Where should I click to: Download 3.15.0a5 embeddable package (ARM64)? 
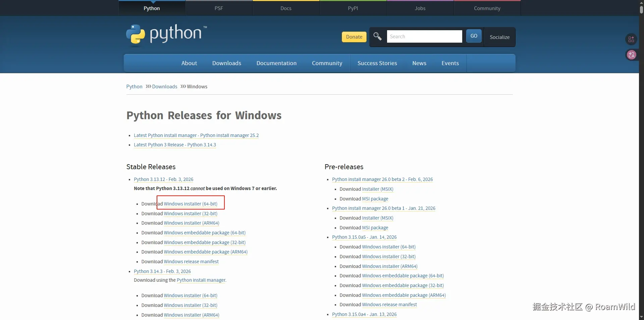click(404, 295)
